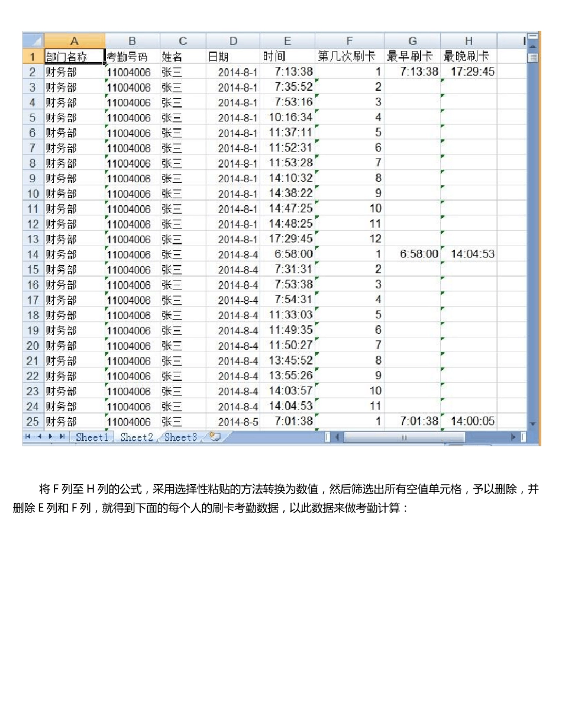This screenshot has width=562, height=728.
Task: Select 14:00:05 in column H
Action: (469, 422)
